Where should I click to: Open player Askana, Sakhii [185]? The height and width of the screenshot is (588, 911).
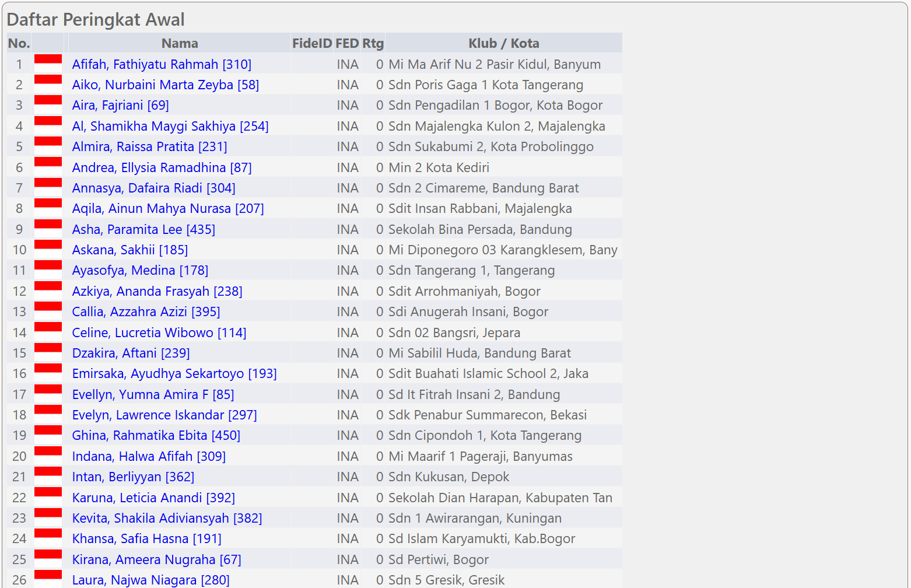point(129,250)
